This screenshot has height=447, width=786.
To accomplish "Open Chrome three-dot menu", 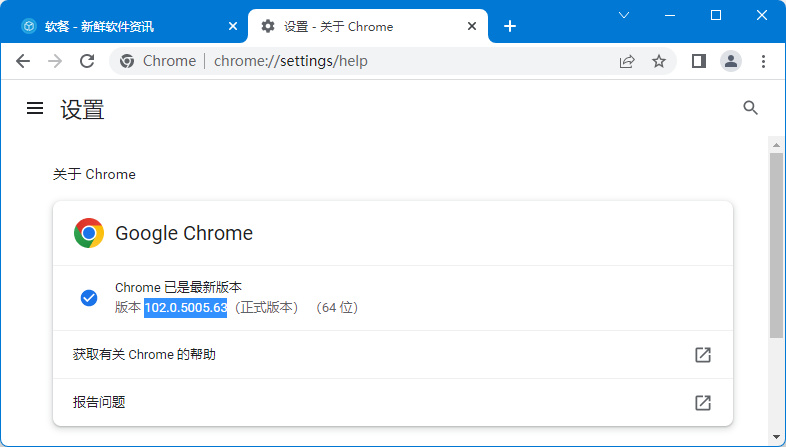I will coord(763,61).
